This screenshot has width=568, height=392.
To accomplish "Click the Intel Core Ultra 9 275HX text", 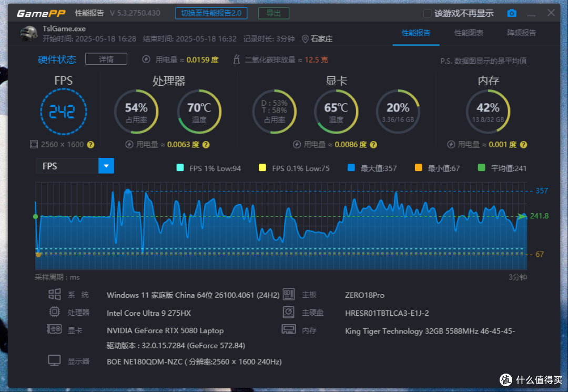I will tap(148, 313).
